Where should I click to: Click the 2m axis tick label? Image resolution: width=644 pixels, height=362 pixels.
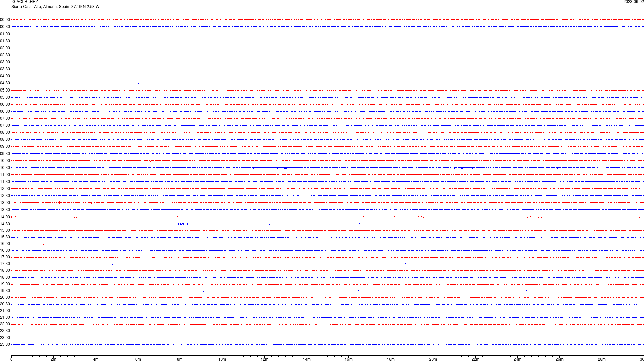54,359
